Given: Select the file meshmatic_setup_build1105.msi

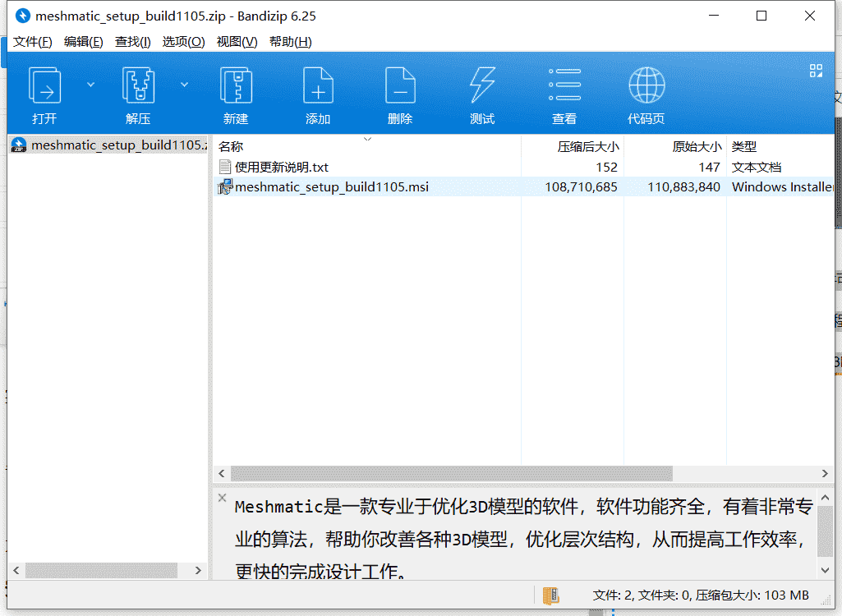Looking at the screenshot, I should pos(332,187).
